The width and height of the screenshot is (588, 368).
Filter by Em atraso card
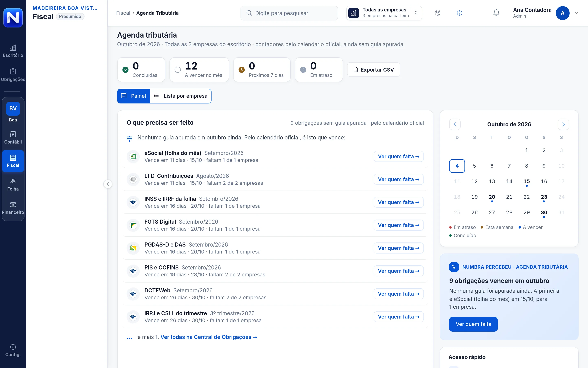click(318, 70)
